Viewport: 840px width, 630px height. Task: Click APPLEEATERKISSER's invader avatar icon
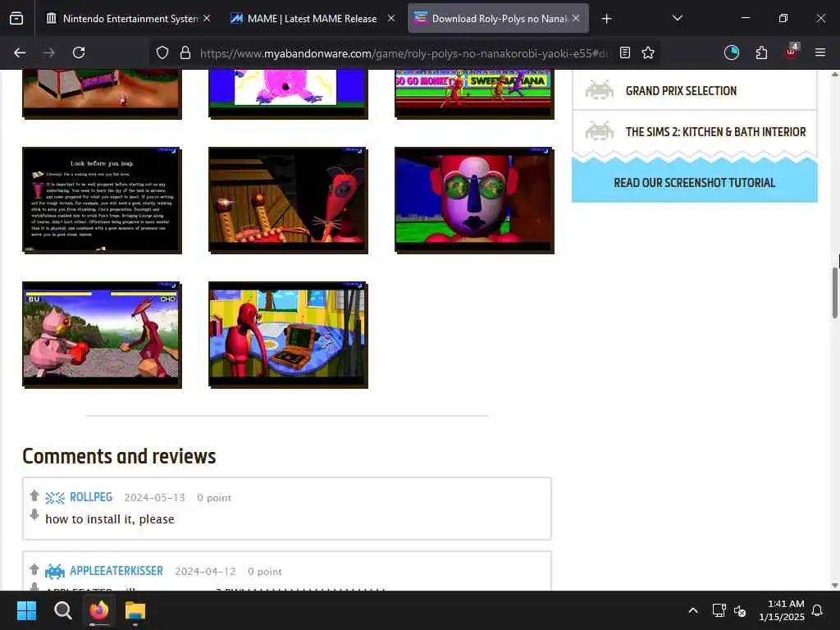point(55,571)
